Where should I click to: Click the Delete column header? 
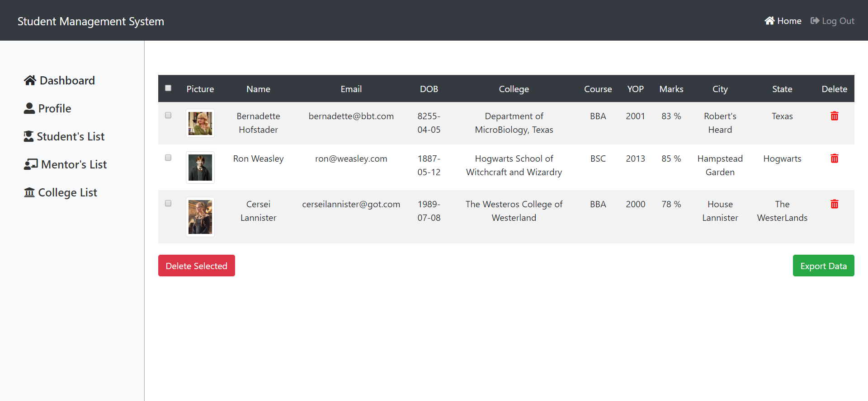(835, 89)
